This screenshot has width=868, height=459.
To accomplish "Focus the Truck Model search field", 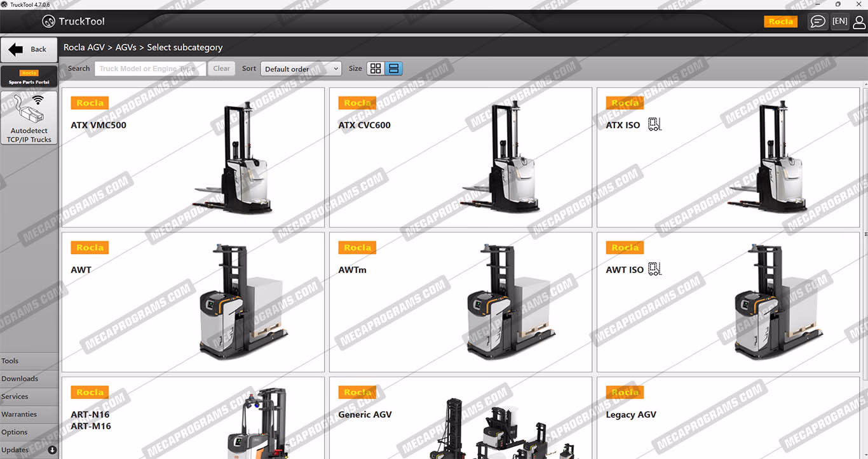I will (150, 69).
